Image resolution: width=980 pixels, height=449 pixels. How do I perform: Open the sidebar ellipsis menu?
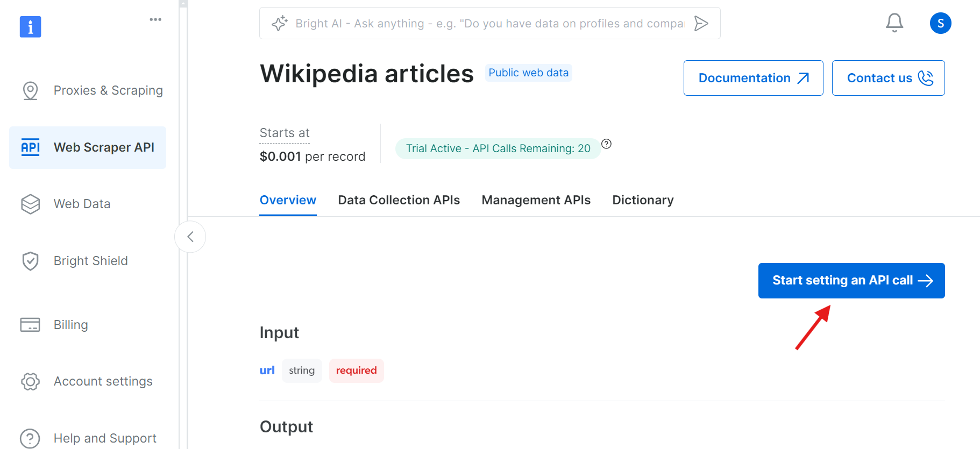coord(155,19)
